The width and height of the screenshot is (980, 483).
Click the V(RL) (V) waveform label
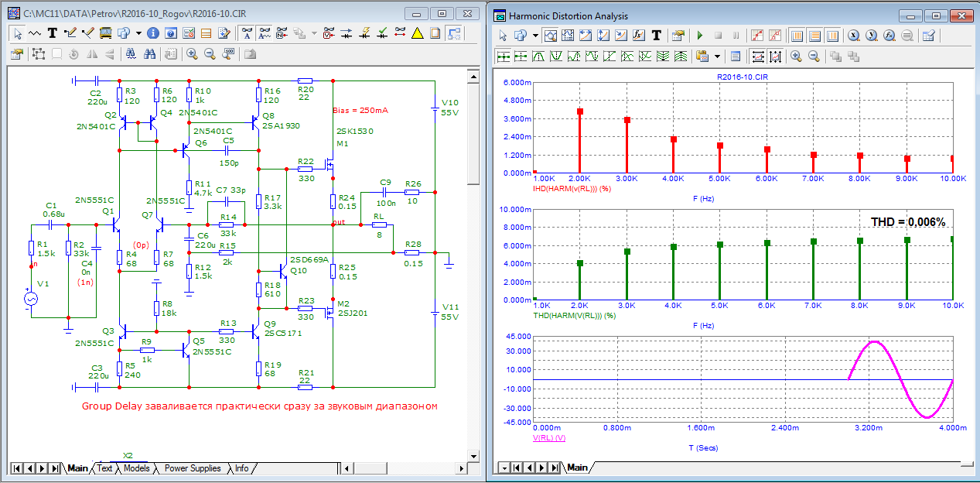pos(548,438)
